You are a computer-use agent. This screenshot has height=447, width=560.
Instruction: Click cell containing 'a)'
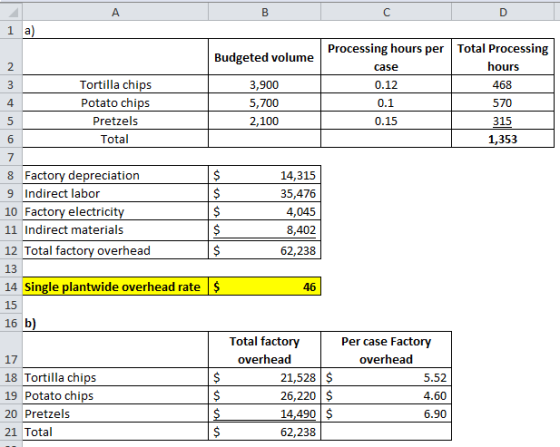pos(115,30)
